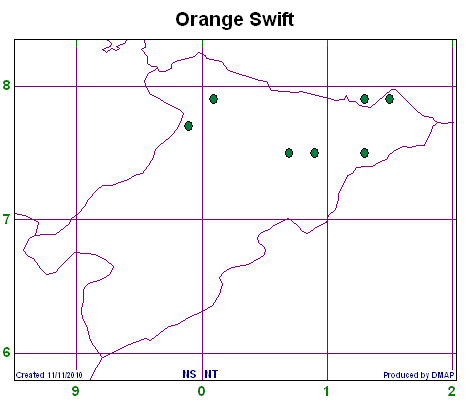The width and height of the screenshot is (471, 402).
Task: Click the NS grid square label
Action: pos(189,374)
